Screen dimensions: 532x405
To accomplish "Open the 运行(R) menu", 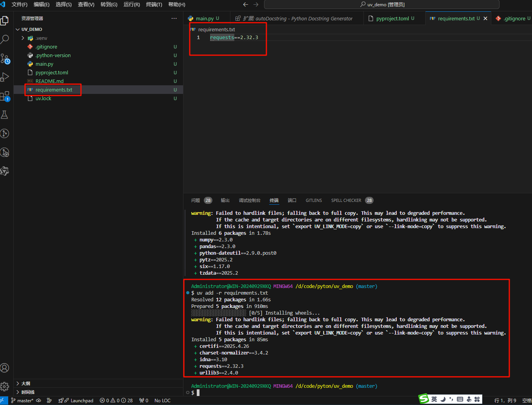I will click(132, 4).
